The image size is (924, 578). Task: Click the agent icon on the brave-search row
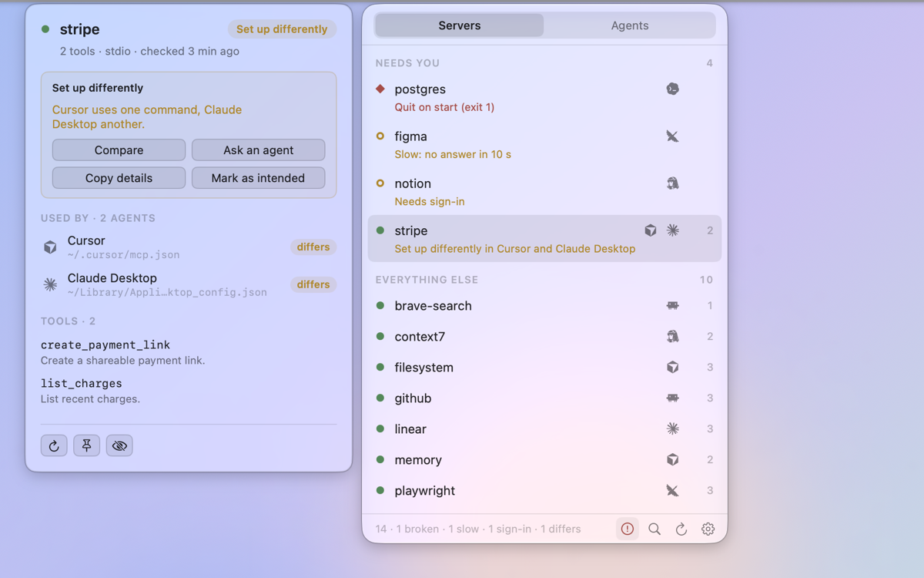[672, 306]
